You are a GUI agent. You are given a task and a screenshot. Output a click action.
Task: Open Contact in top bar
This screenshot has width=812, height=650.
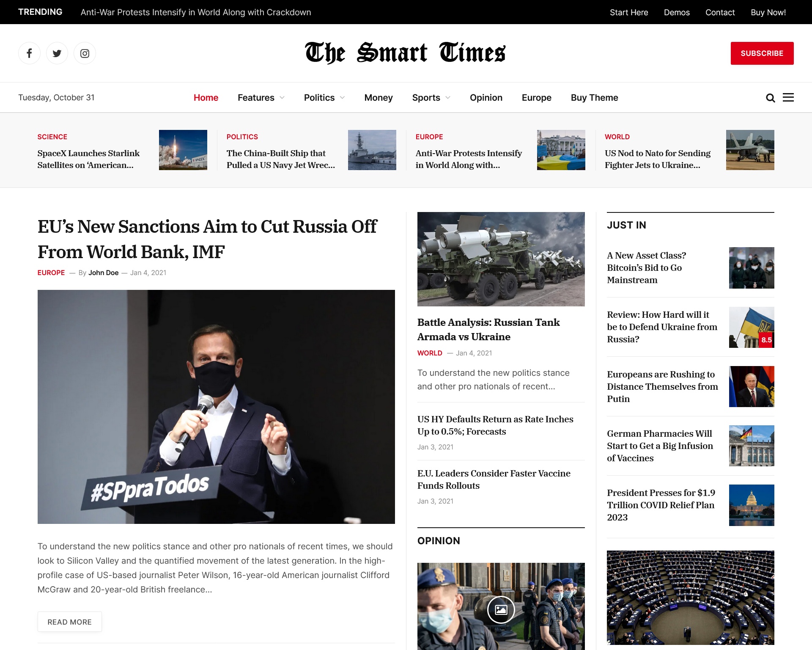click(x=720, y=12)
